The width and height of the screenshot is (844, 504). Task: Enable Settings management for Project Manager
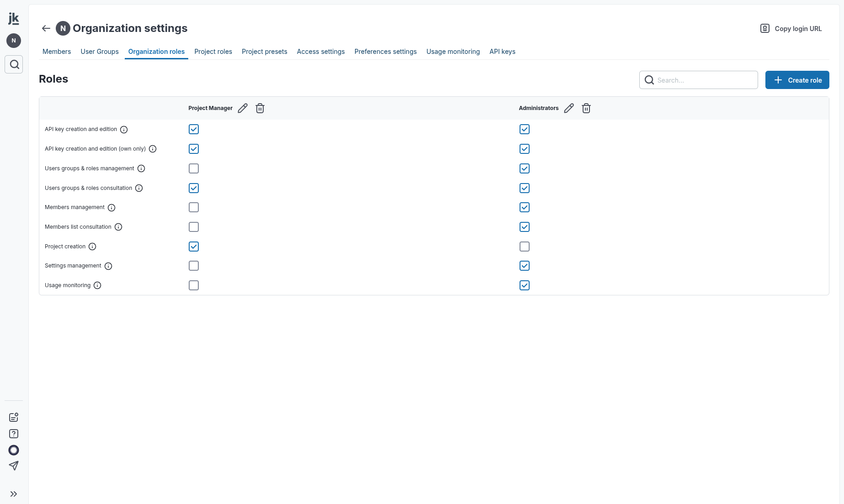pyautogui.click(x=194, y=266)
